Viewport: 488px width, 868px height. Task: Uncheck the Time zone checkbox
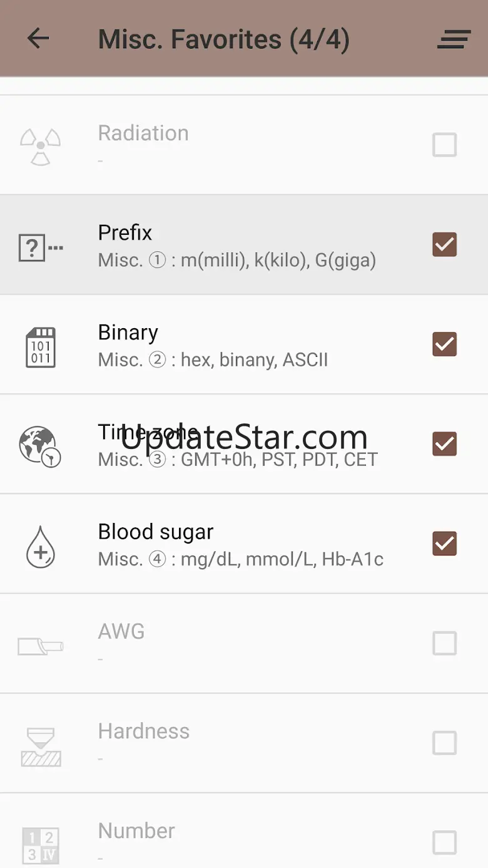click(444, 444)
